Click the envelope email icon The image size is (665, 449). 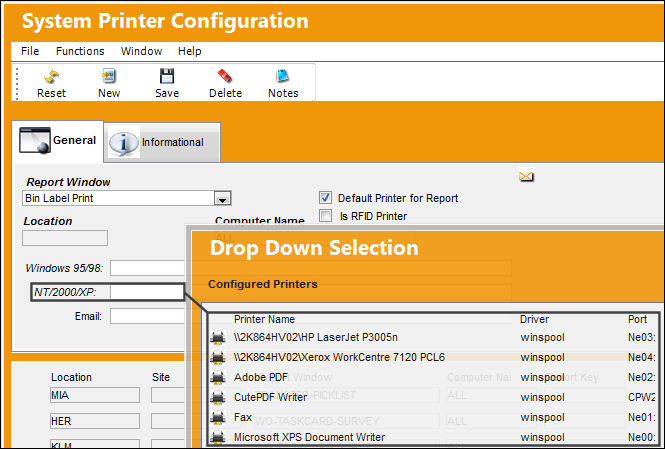526,176
